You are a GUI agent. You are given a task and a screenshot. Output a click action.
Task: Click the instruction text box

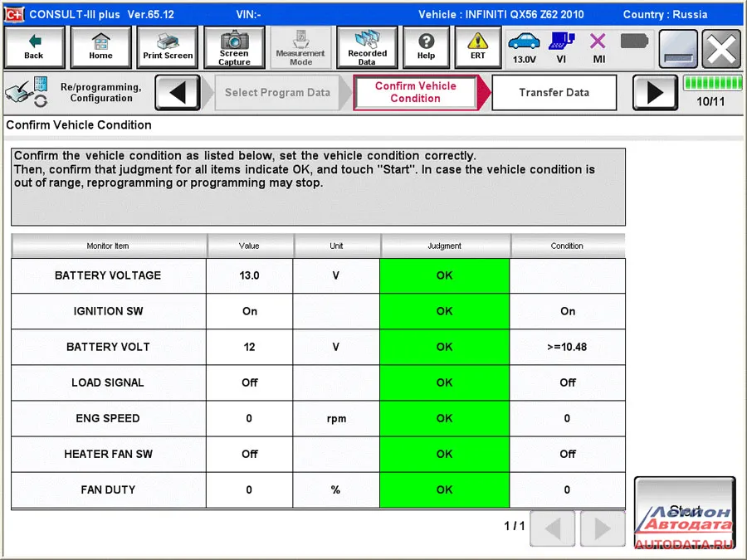tap(318, 187)
